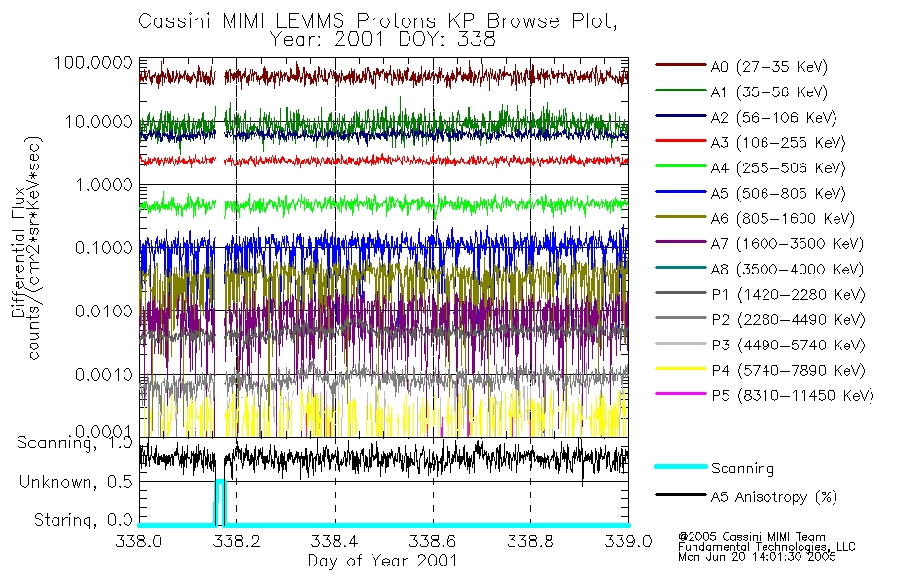
Task: Click the 338.4 x-axis tick label
Action: tap(335, 541)
